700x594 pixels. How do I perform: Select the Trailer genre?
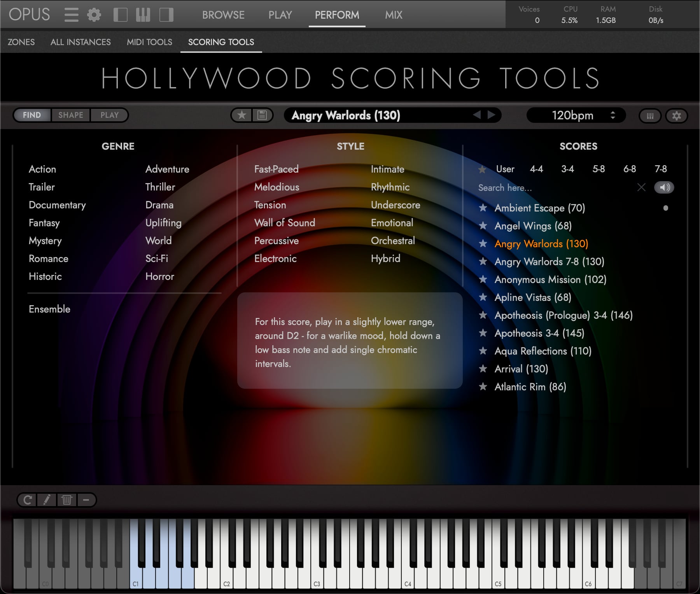click(42, 187)
